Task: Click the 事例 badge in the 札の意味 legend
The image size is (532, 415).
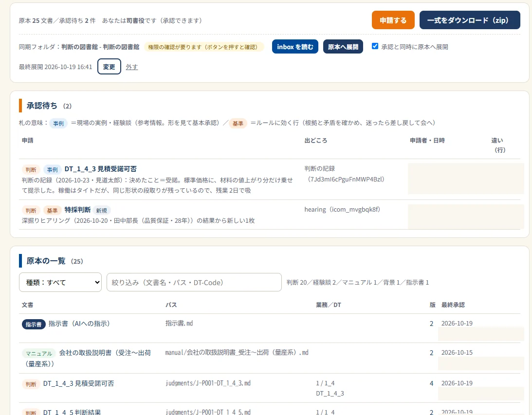Action: (58, 123)
